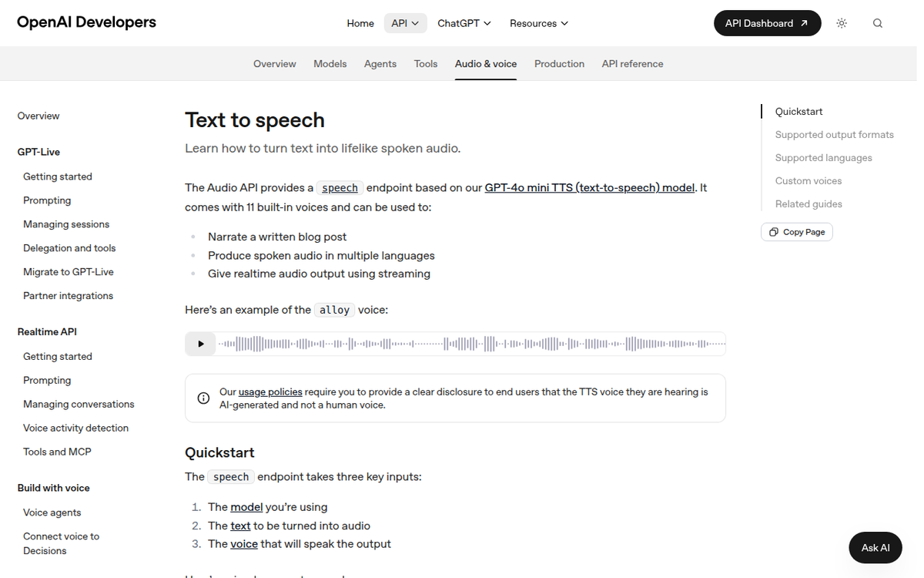Image resolution: width=924 pixels, height=578 pixels.
Task: Open the GPT-4o mini TTS model link
Action: tap(590, 187)
